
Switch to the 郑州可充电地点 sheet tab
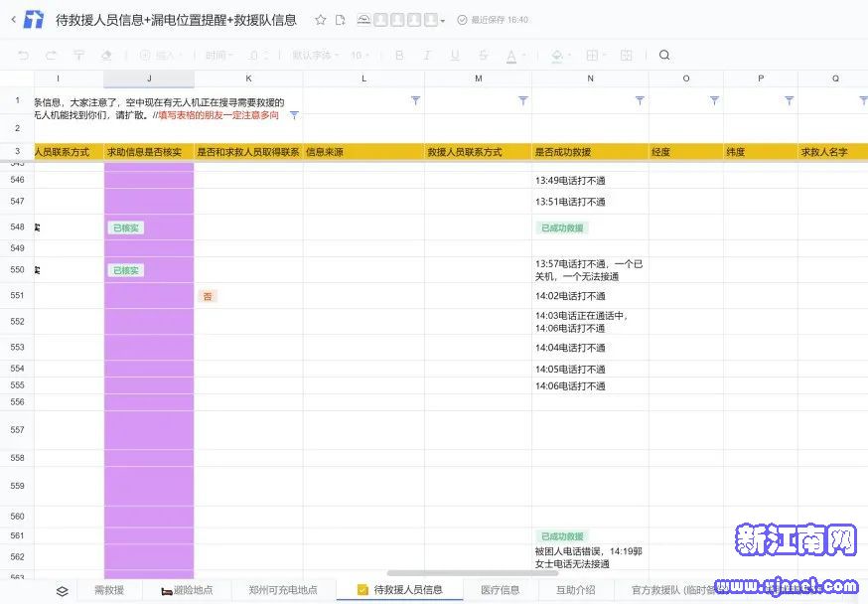[x=283, y=590]
